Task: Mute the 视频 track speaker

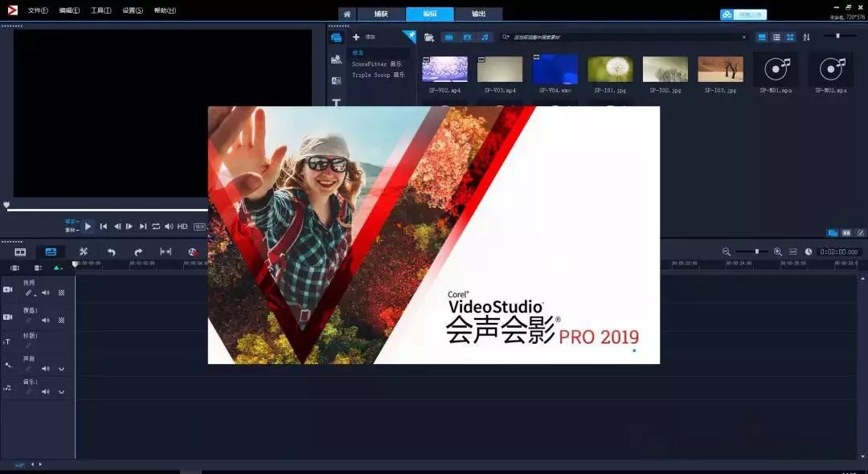Action: (x=45, y=292)
